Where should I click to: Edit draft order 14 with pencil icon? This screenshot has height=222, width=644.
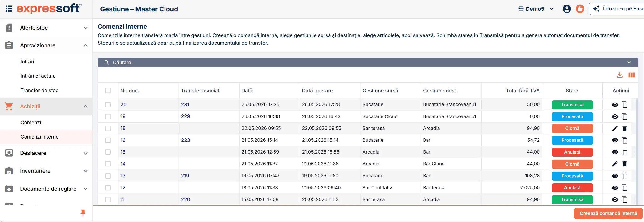[615, 164]
